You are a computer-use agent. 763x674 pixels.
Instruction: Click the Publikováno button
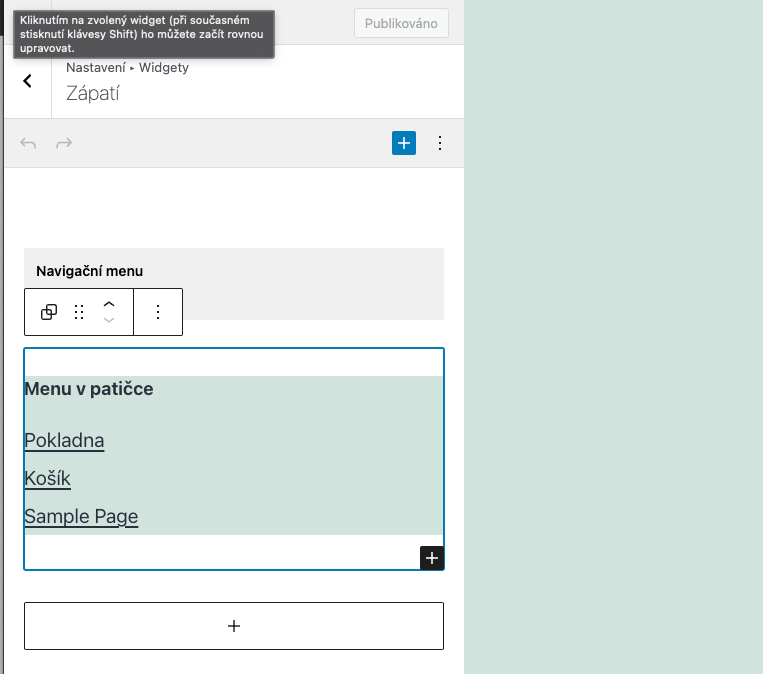coord(401,23)
